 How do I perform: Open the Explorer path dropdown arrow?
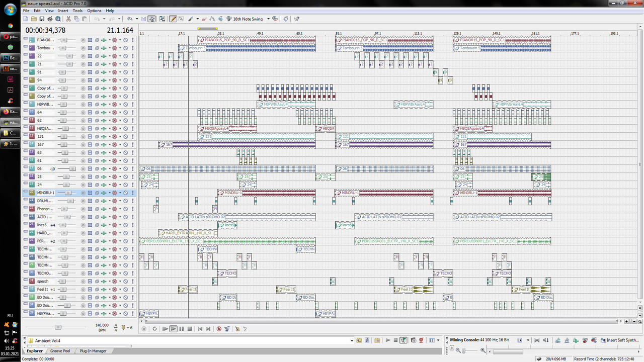352,340
